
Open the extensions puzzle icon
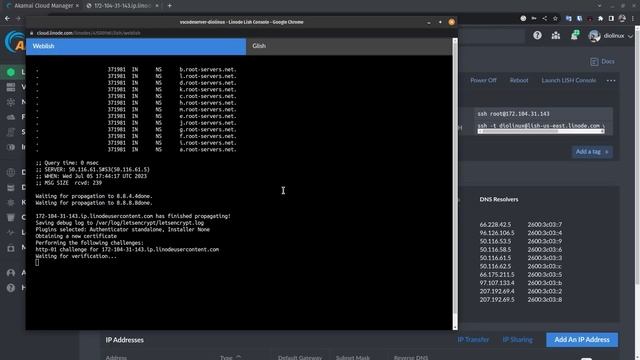coord(600,18)
